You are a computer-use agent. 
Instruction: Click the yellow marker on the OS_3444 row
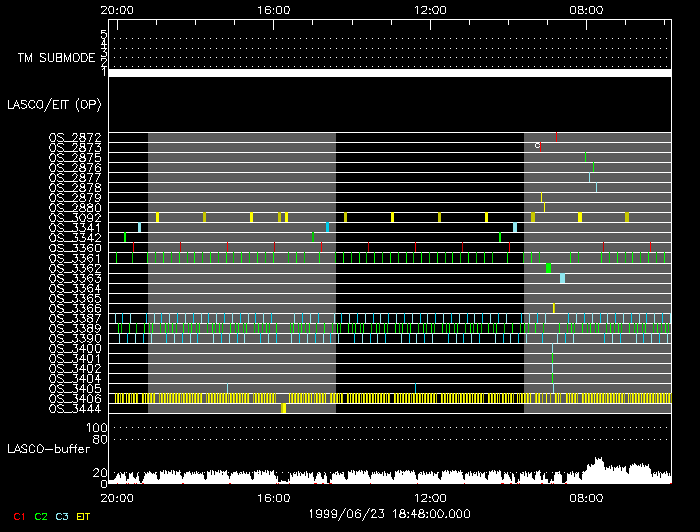[x=284, y=408]
